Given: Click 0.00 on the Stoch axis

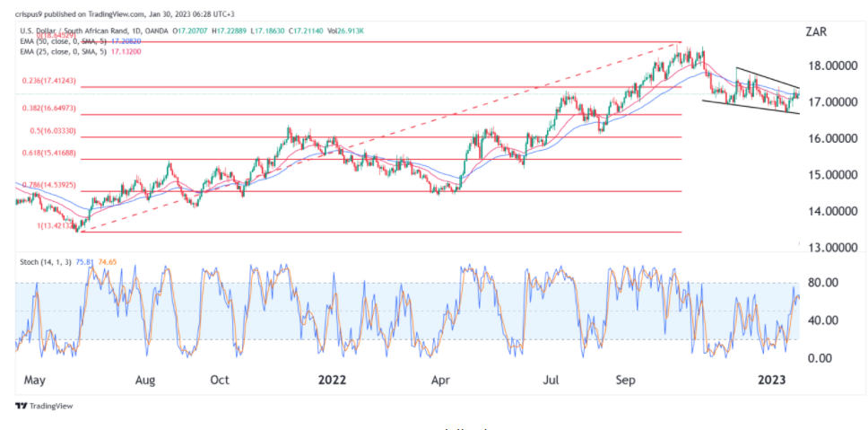Looking at the screenshot, I should click(x=820, y=358).
